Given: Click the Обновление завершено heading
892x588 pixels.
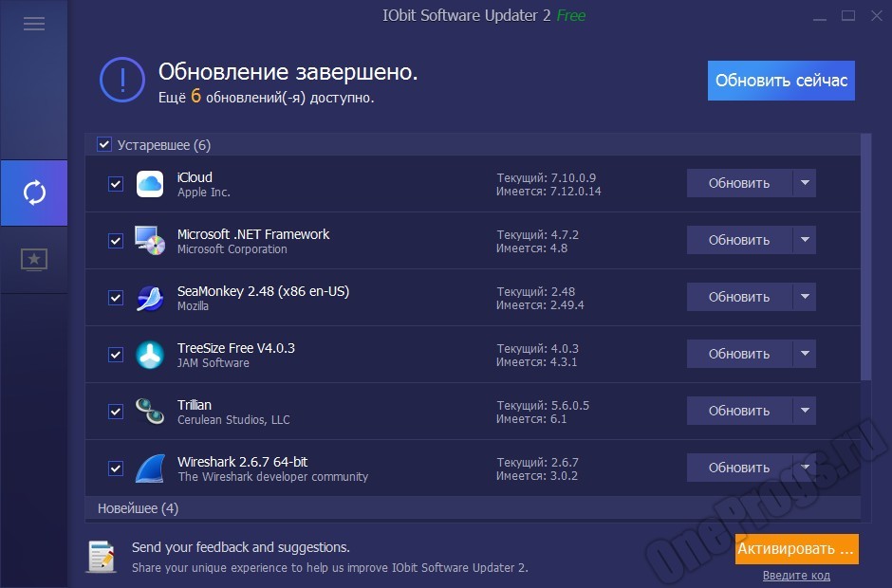Looking at the screenshot, I should [x=288, y=72].
